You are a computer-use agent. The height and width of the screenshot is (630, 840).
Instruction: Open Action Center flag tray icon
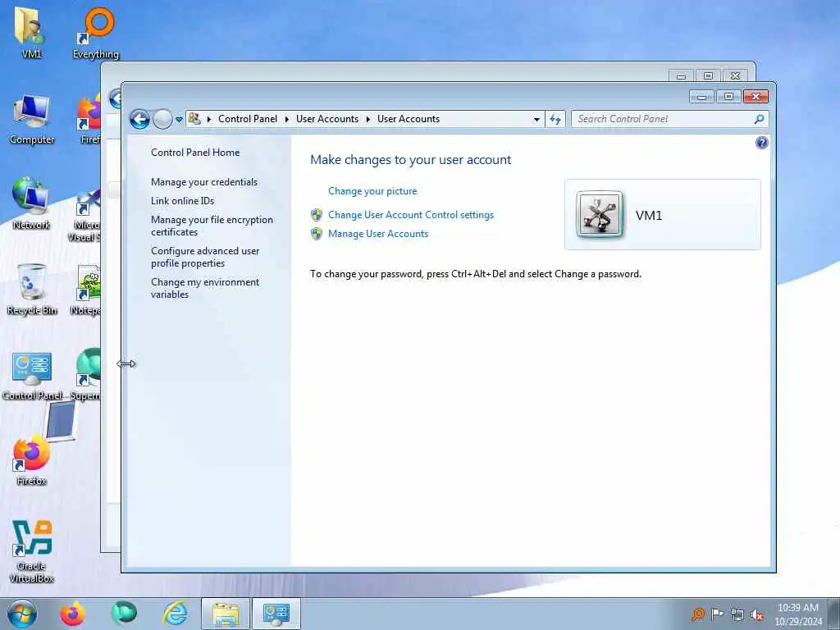tap(717, 614)
